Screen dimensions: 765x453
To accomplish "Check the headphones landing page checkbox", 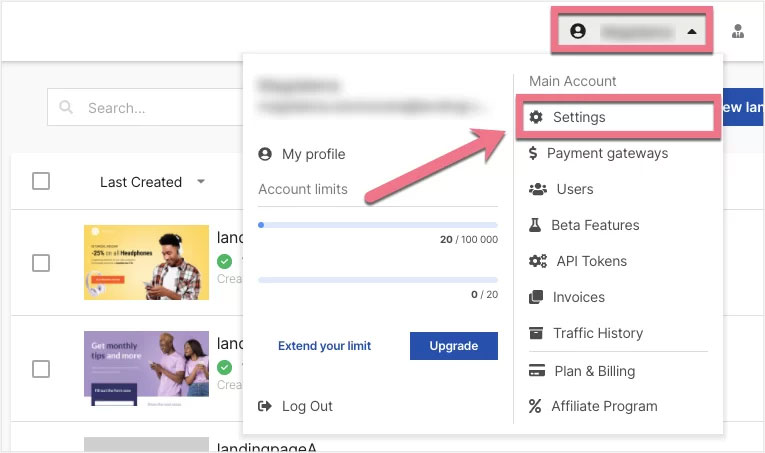I will (41, 263).
